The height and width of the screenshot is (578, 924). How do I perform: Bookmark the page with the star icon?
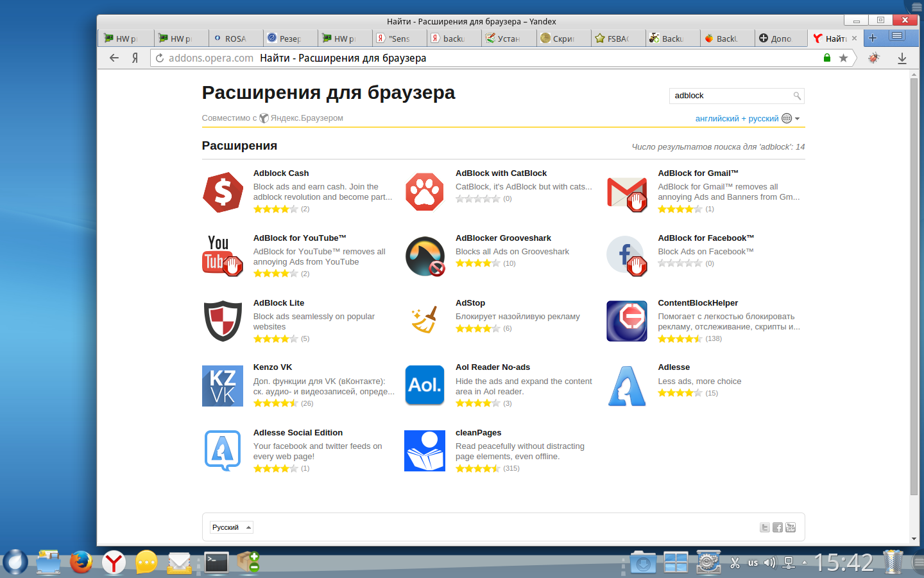843,58
